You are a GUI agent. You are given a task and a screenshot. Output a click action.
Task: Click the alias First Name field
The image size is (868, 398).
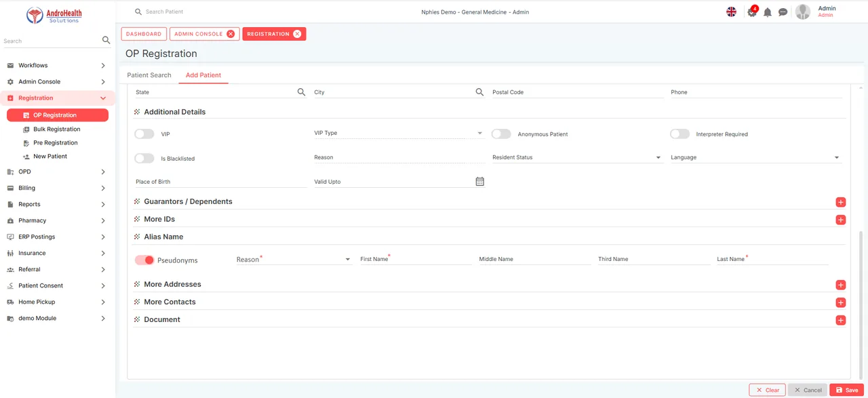coord(415,259)
